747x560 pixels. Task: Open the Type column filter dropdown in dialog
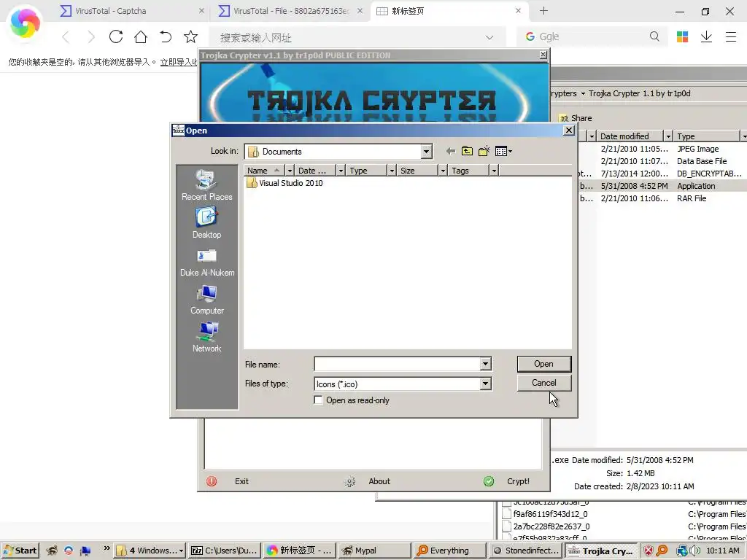tap(392, 171)
